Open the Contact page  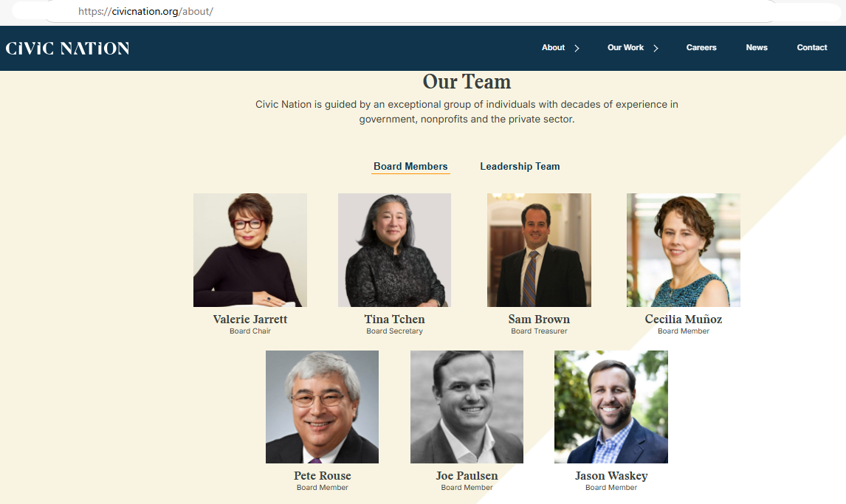[811, 47]
